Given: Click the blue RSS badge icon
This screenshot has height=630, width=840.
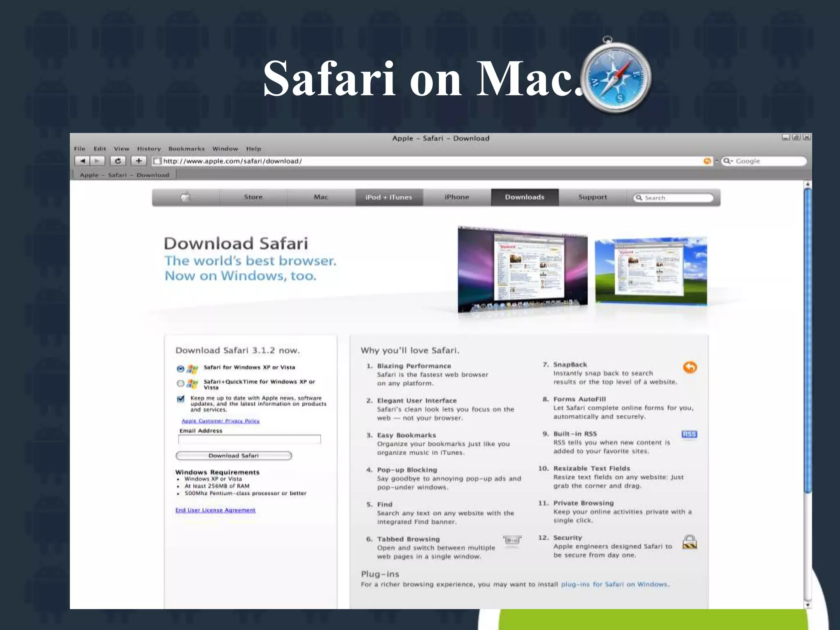Looking at the screenshot, I should (689, 434).
